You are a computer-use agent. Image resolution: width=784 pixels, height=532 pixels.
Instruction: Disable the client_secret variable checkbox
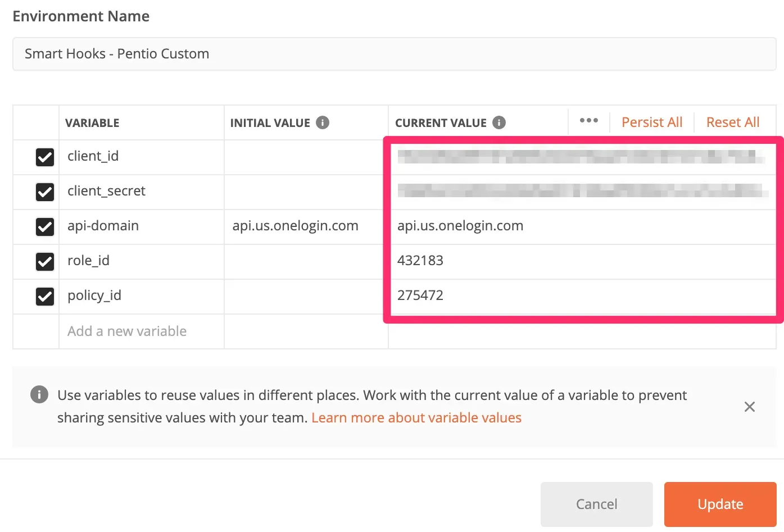[45, 192]
